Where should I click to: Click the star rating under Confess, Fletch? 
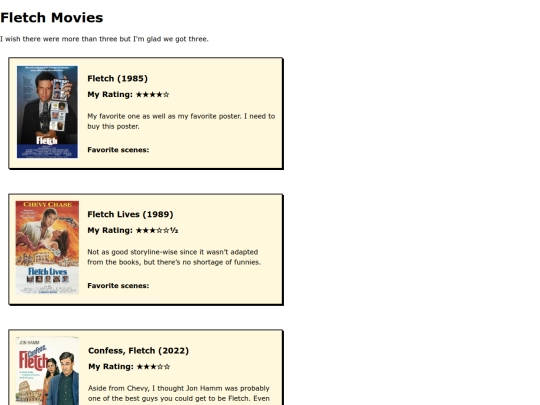[153, 366]
